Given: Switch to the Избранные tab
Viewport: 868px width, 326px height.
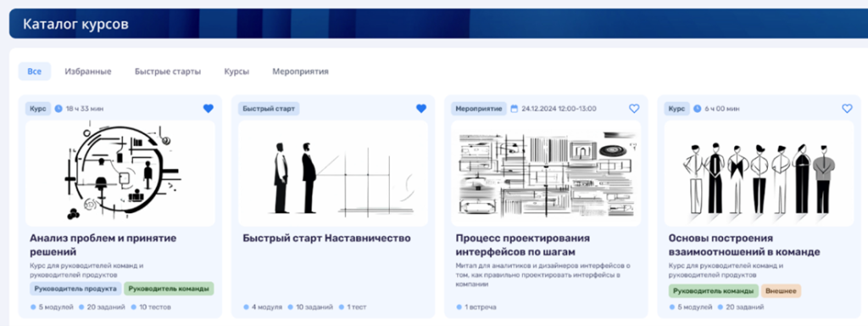Looking at the screenshot, I should [x=88, y=71].
